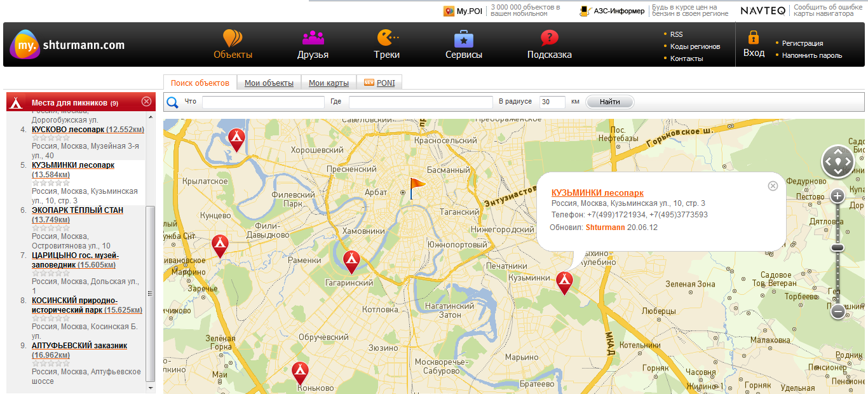Image resolution: width=868 pixels, height=394 pixels.
Task: Open the RSS link
Action: point(676,34)
